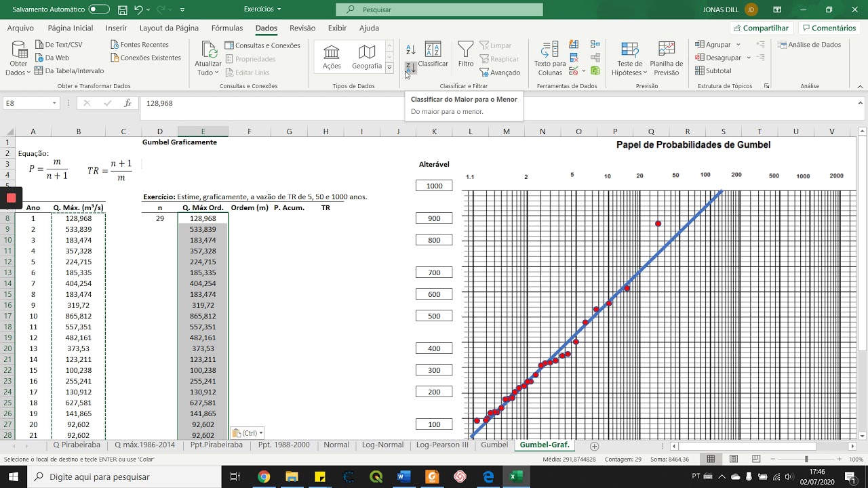Expand the Desagrupar dropdown arrow
This screenshot has height=488, width=868.
[749, 58]
